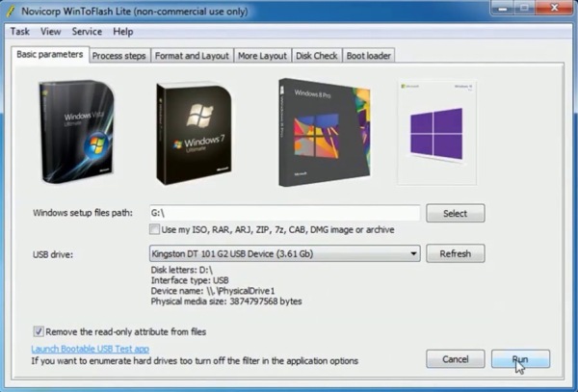Click the Windows 10 purple logo box
The image size is (578, 392).
[436, 133]
